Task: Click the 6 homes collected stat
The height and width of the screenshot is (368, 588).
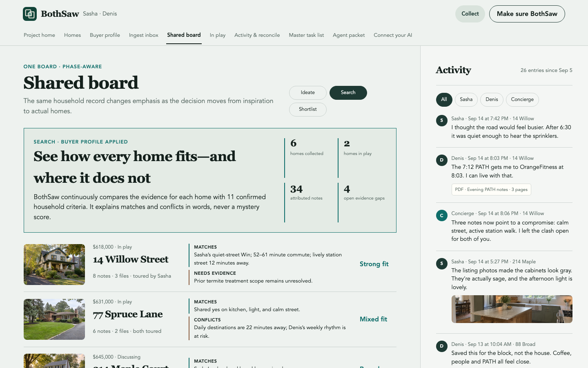Action: (309, 158)
